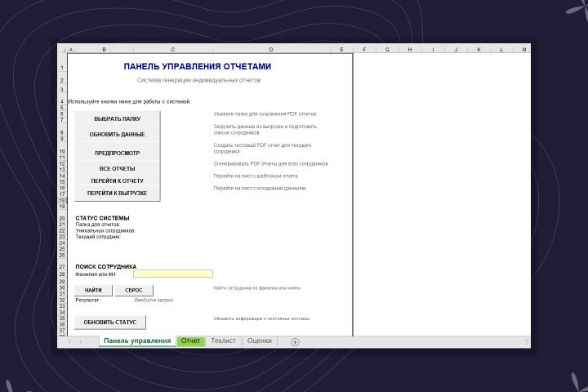Click the ВЫБРАТЬ ПАПКУ button
The width and height of the screenshot is (588, 392).
pyautogui.click(x=118, y=118)
